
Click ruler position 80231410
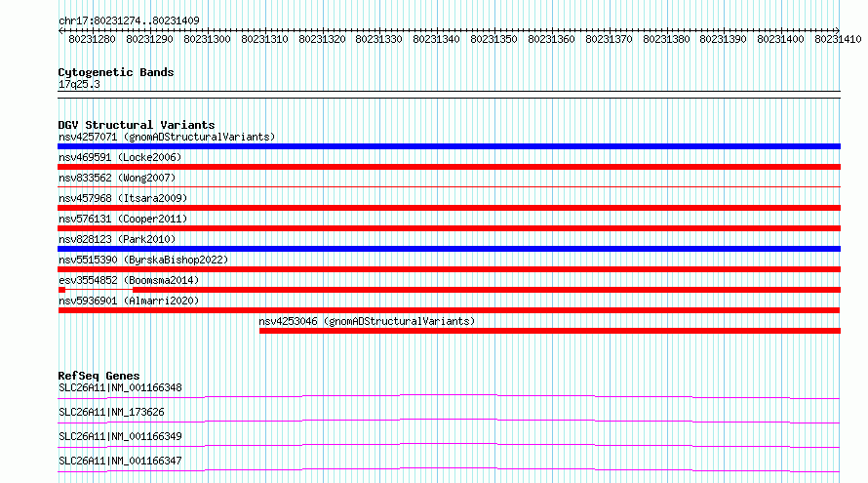pyautogui.click(x=838, y=39)
